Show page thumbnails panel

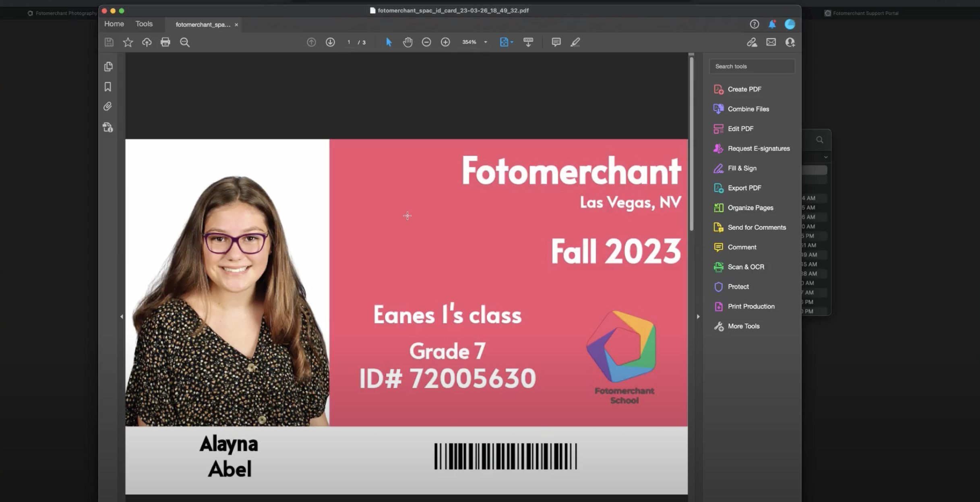[x=108, y=66]
